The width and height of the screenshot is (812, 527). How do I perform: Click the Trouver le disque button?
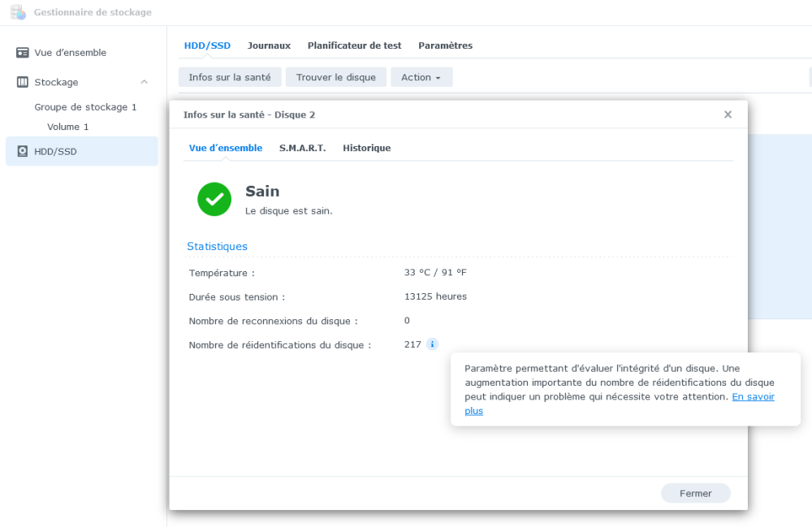point(336,77)
